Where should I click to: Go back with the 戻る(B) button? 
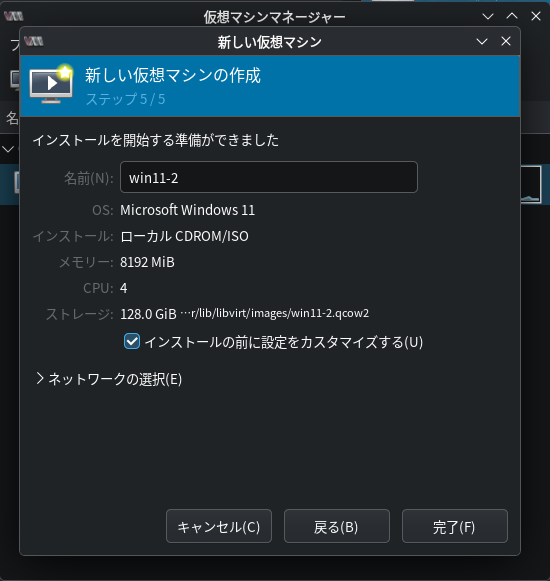337,526
